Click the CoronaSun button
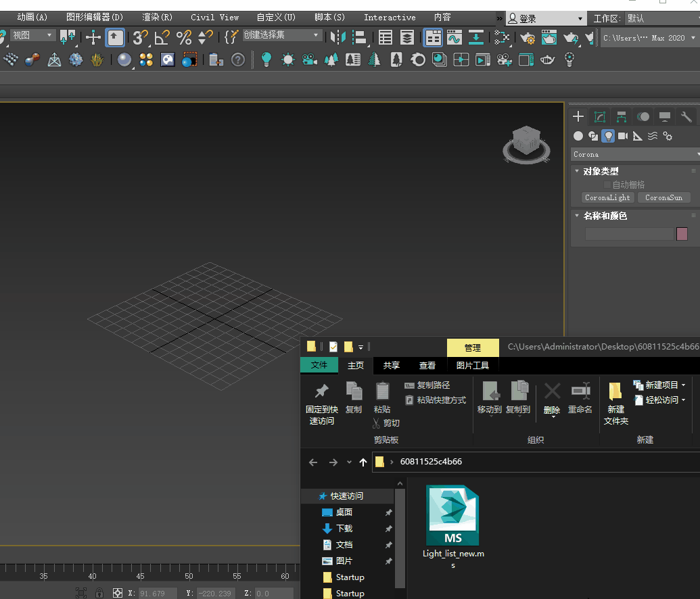The image size is (700, 599). (x=663, y=198)
